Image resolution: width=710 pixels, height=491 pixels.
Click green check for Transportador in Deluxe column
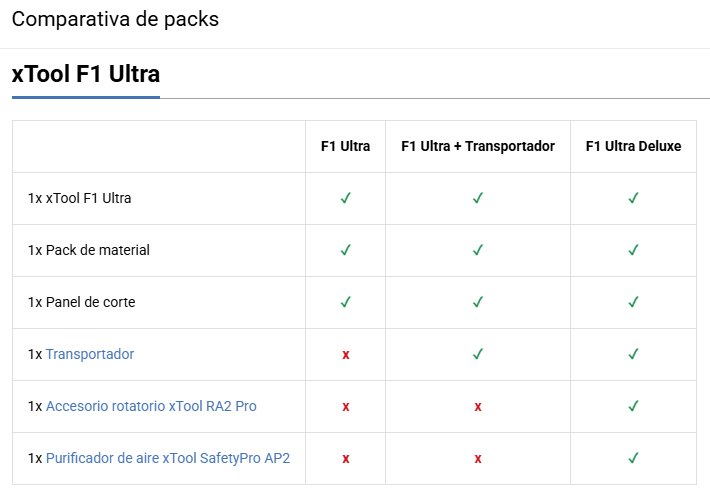click(633, 354)
